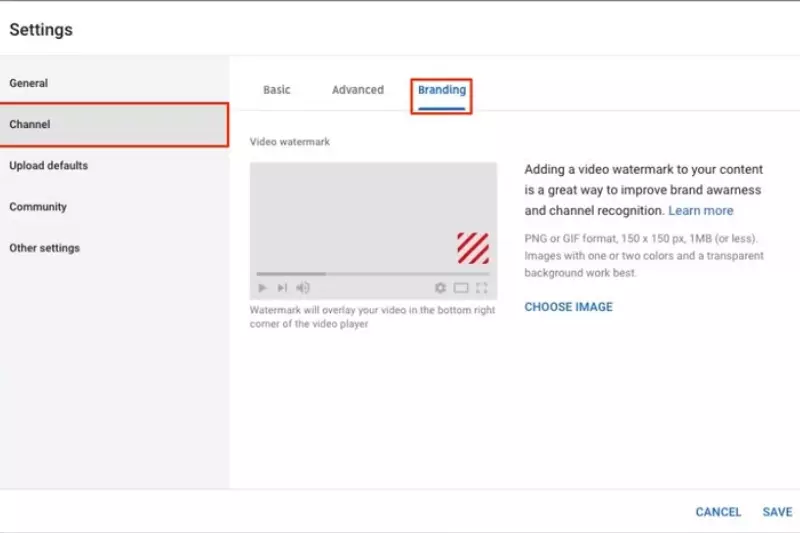Click the striped red watermark placeholder
The height and width of the screenshot is (533, 800).
[x=473, y=248]
